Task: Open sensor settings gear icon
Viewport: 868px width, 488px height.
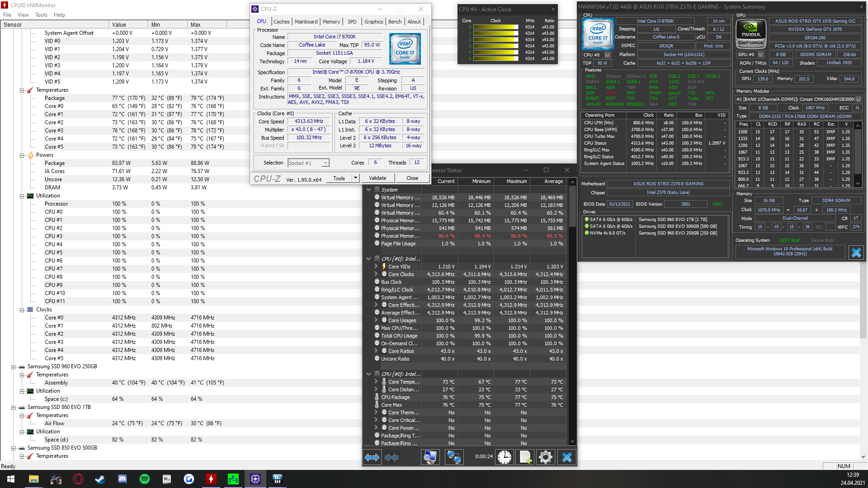Action: (546, 457)
